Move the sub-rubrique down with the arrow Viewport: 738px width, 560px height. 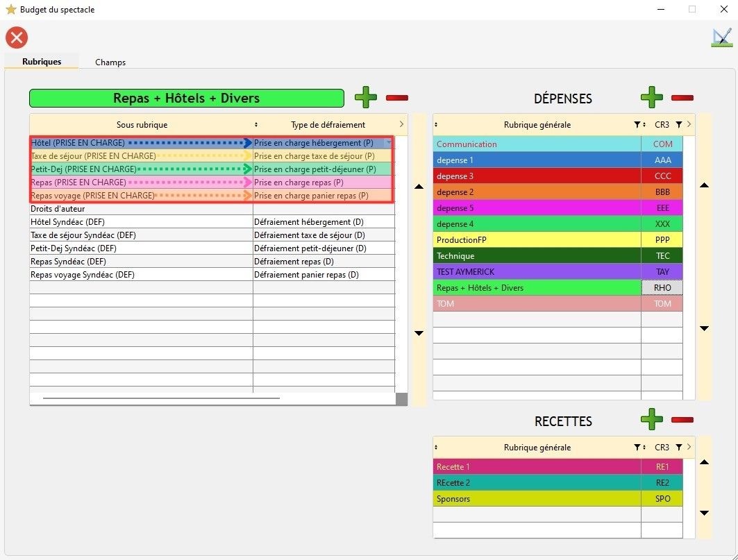[x=419, y=333]
